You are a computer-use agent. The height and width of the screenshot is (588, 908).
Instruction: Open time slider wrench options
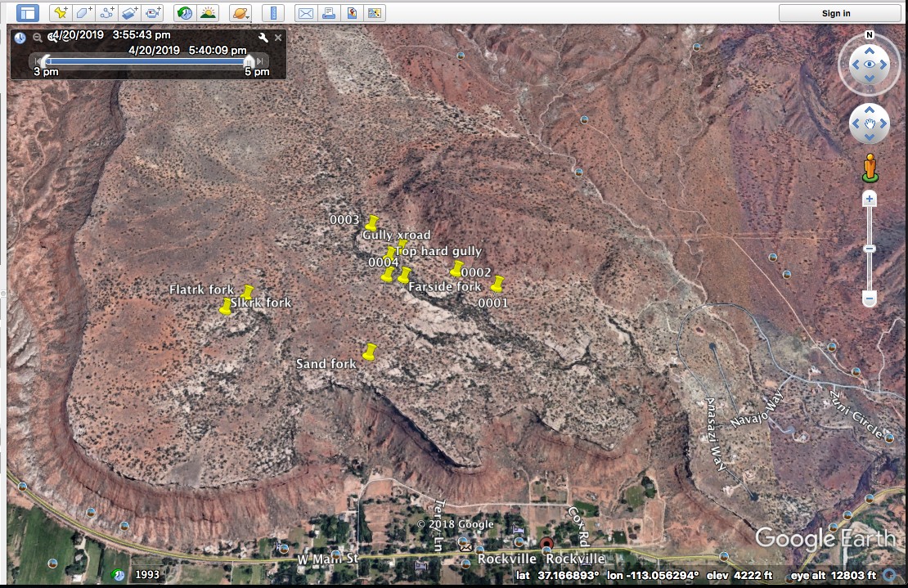click(x=263, y=38)
